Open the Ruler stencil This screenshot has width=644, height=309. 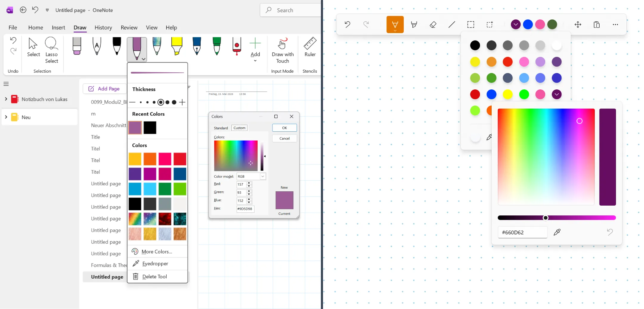(310, 47)
